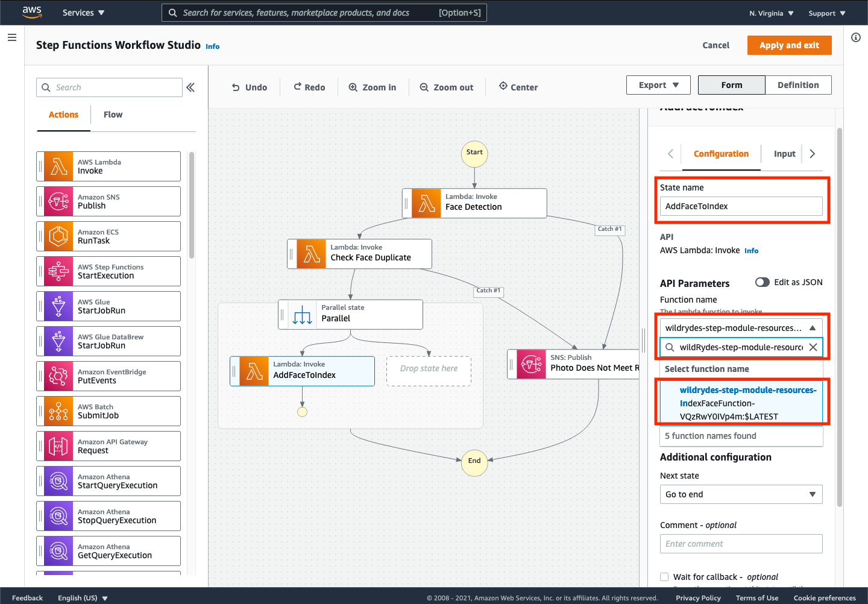
Task: Open the Export dropdown
Action: (x=659, y=85)
